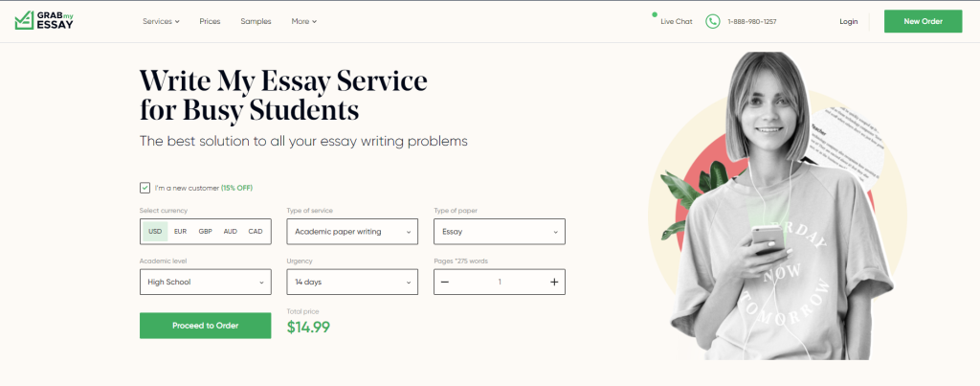980x386 pixels.
Task: Click the New Order button
Action: (923, 21)
